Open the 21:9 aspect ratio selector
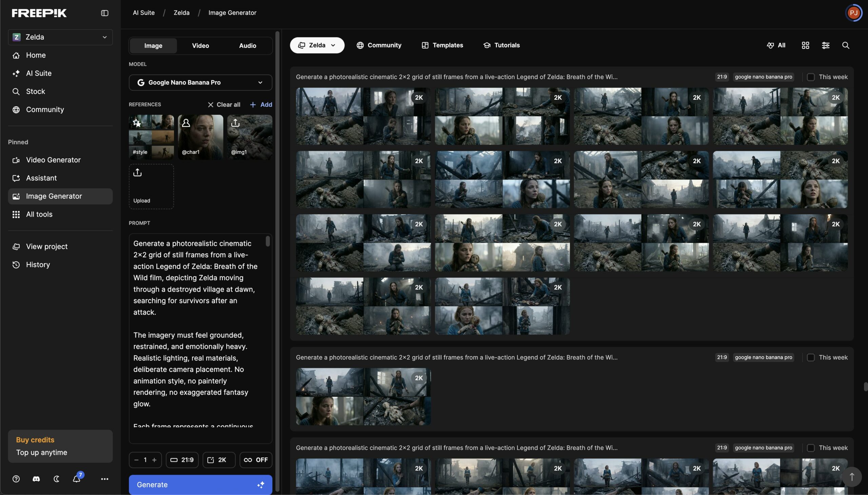 click(182, 460)
